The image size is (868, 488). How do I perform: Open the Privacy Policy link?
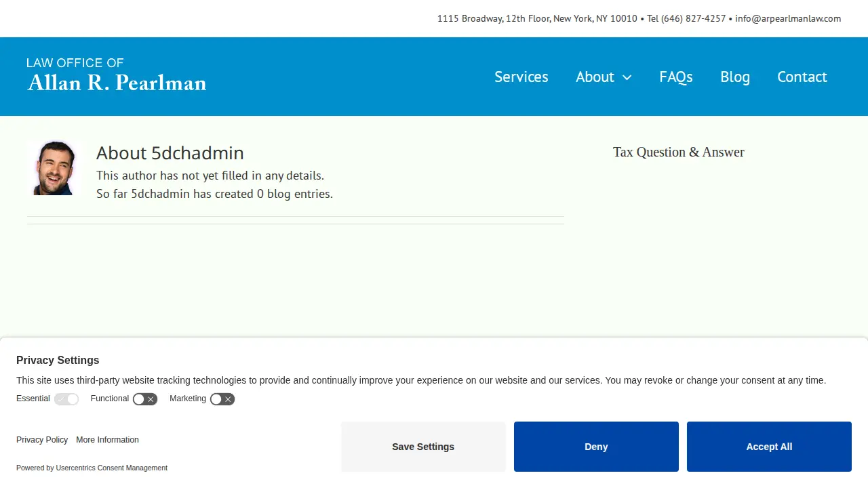pos(42,440)
